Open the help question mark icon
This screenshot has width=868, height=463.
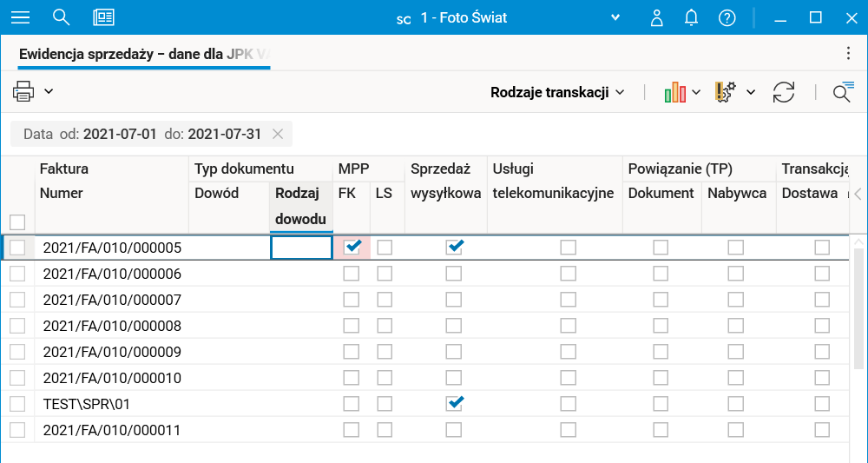coord(727,17)
